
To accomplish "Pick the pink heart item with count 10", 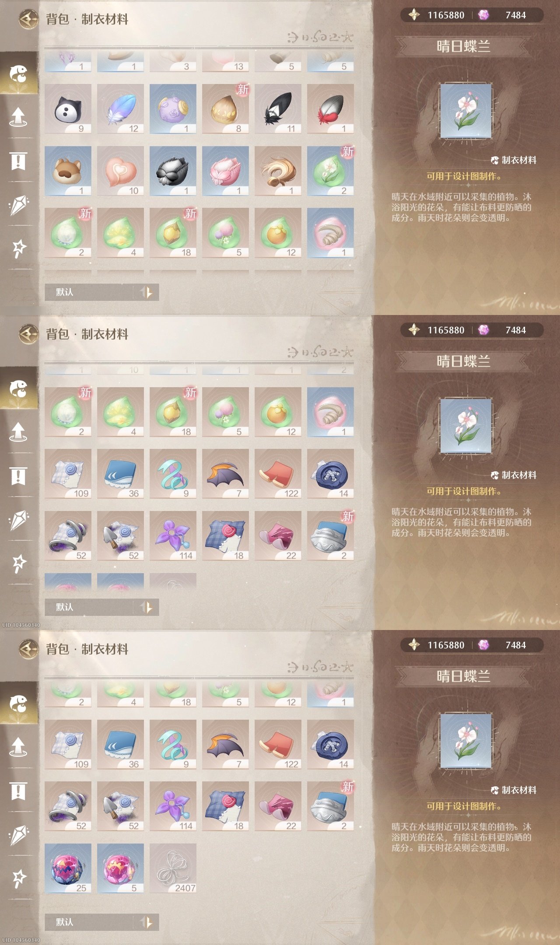I will [120, 171].
